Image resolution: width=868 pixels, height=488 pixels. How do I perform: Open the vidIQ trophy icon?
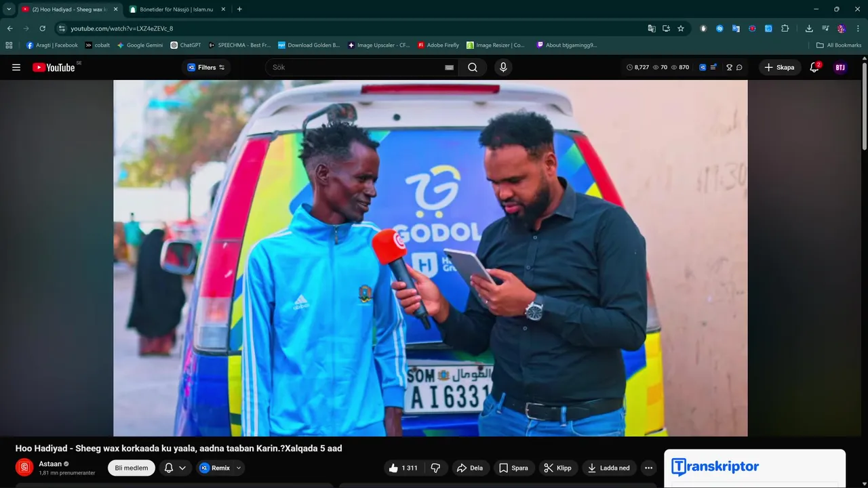tap(729, 67)
